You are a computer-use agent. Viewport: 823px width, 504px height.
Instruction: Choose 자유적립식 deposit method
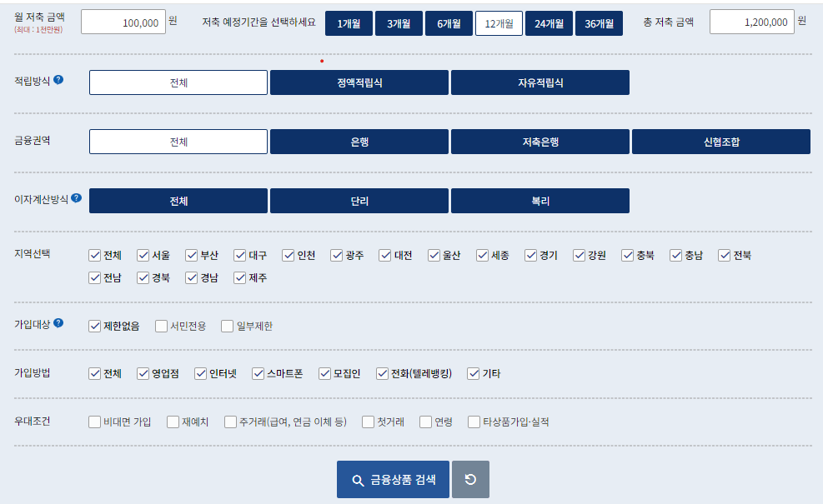point(539,82)
